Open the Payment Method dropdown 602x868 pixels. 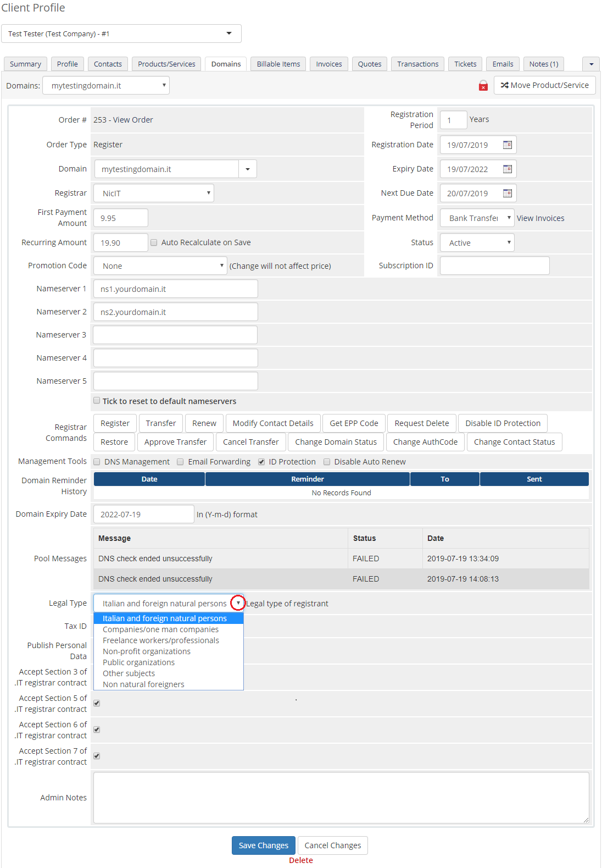pos(477,218)
